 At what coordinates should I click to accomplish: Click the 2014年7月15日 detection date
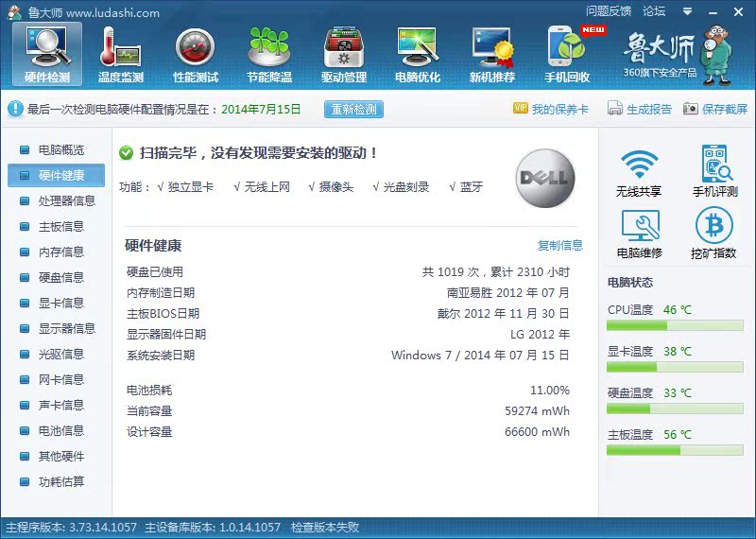[x=261, y=109]
